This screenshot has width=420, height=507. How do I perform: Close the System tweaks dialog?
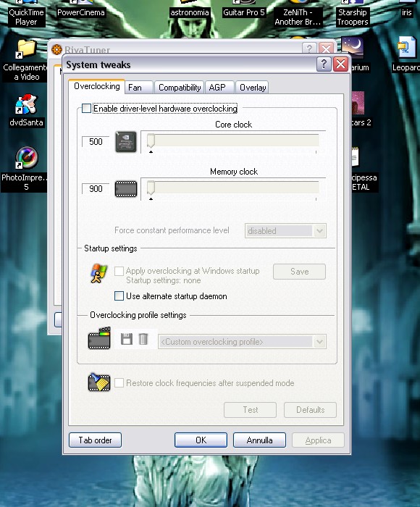point(341,64)
